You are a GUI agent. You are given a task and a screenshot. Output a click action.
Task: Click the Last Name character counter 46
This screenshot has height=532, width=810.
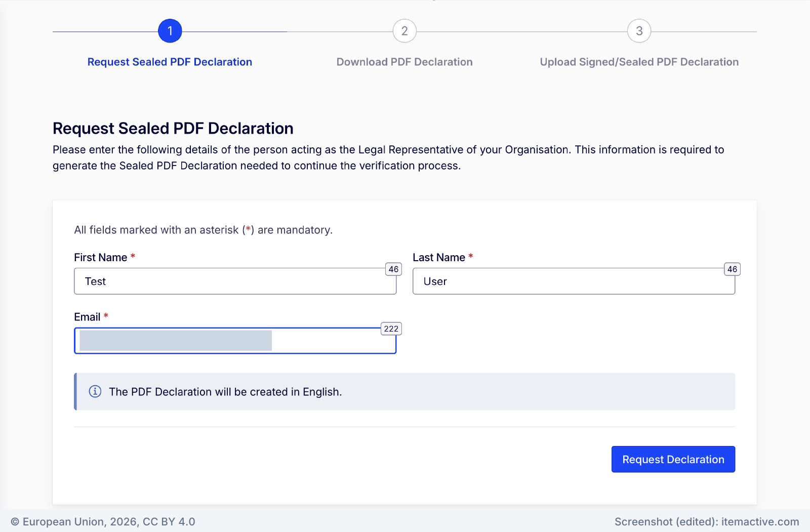732,269
